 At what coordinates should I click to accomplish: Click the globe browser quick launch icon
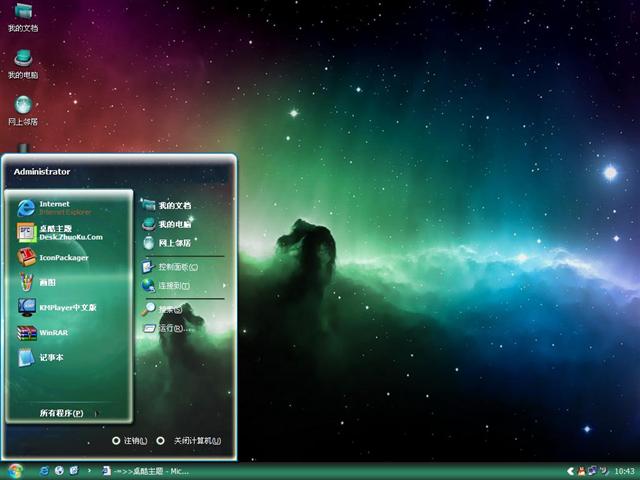59,471
